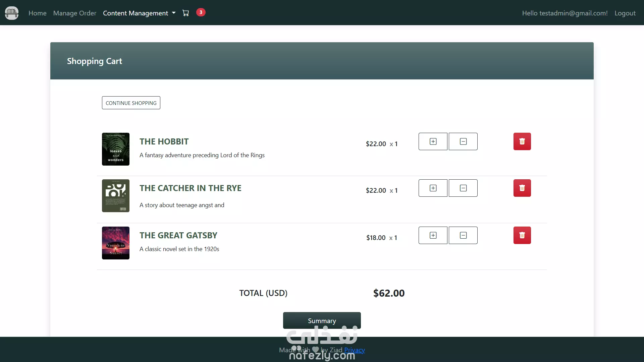The width and height of the screenshot is (644, 362).
Task: Click 'A fantasy adventure preceding Lord of the Rings'
Action: pyautogui.click(x=202, y=155)
